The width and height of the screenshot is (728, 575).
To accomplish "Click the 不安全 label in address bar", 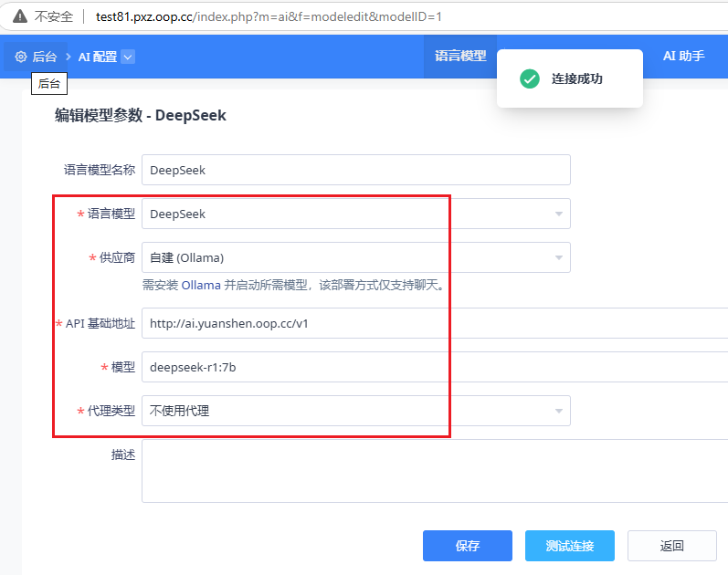I will [54, 16].
